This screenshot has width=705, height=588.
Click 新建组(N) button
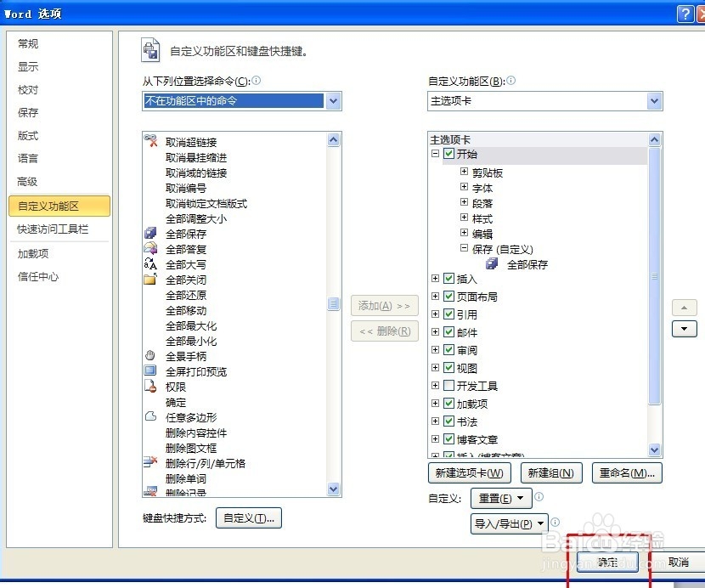[x=551, y=472]
